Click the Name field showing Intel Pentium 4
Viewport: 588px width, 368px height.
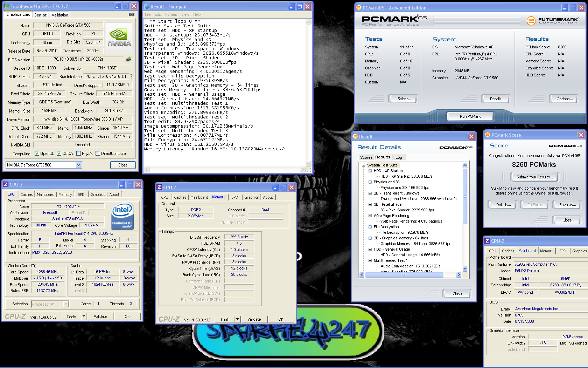(68, 206)
